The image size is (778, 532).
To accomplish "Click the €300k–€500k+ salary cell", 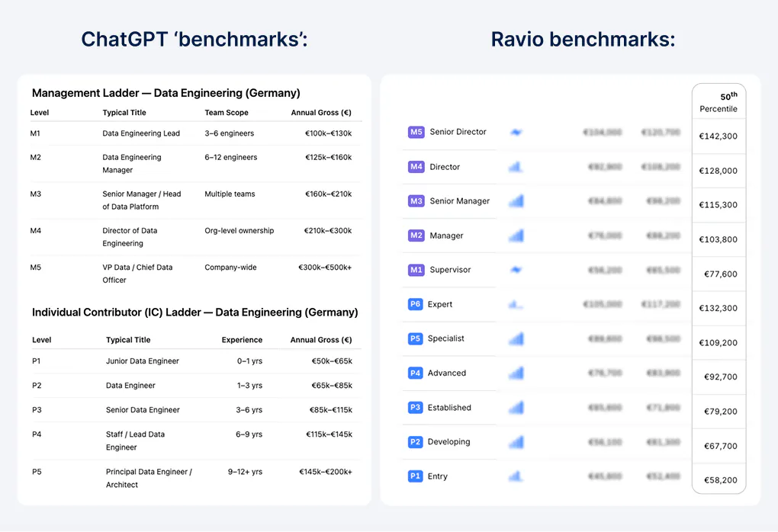I will pos(325,268).
